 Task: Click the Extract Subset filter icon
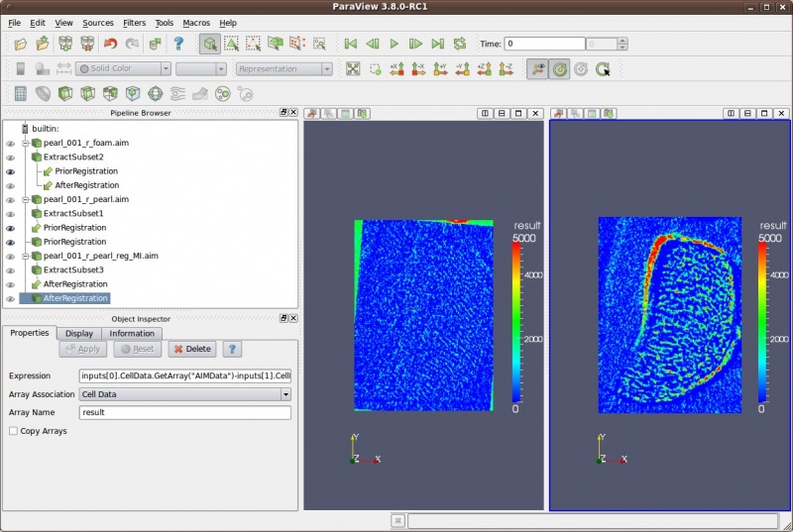(x=133, y=94)
